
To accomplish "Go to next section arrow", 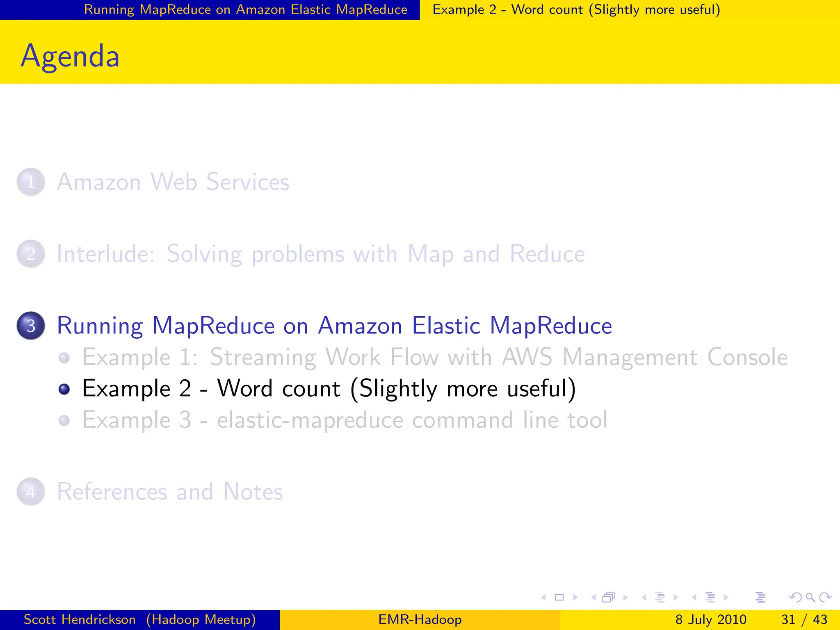I will click(x=726, y=598).
